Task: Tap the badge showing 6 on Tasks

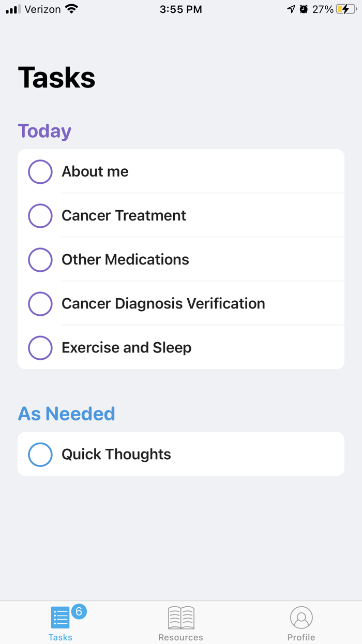Action: click(79, 611)
